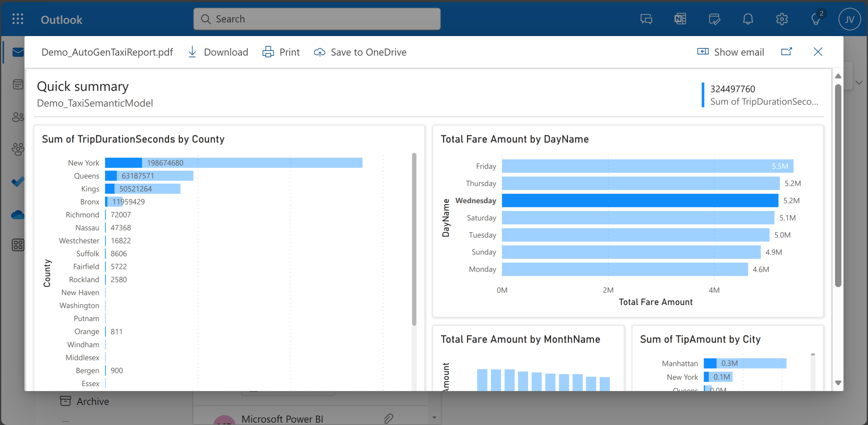Switch to Calendar in the left sidebar
The height and width of the screenshot is (425, 868).
(x=17, y=84)
